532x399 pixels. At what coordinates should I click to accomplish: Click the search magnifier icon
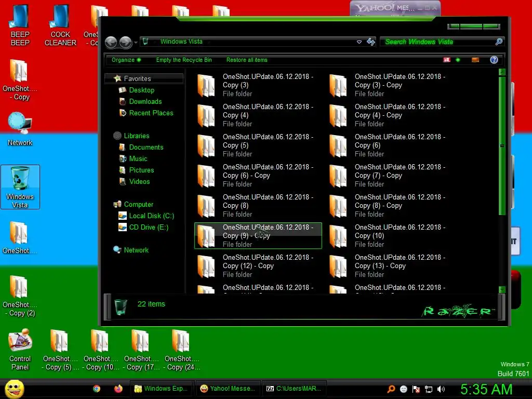[499, 42]
